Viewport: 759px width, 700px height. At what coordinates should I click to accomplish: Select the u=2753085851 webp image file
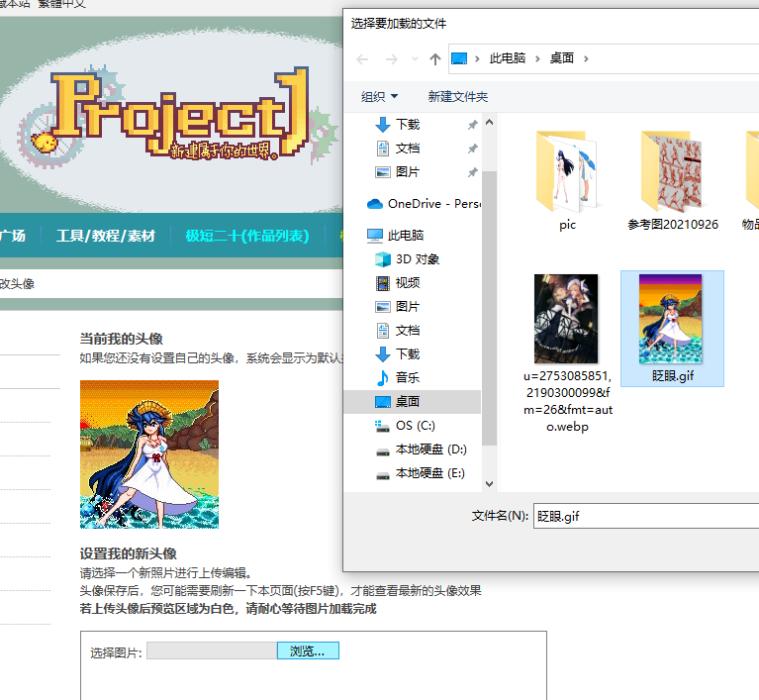pos(567,352)
